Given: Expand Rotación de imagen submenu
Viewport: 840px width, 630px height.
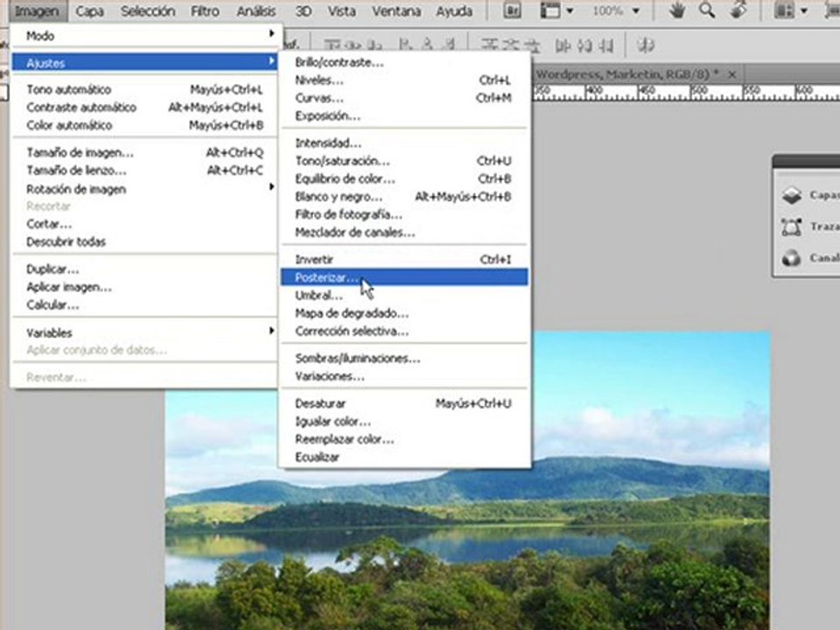Looking at the screenshot, I should (143, 189).
